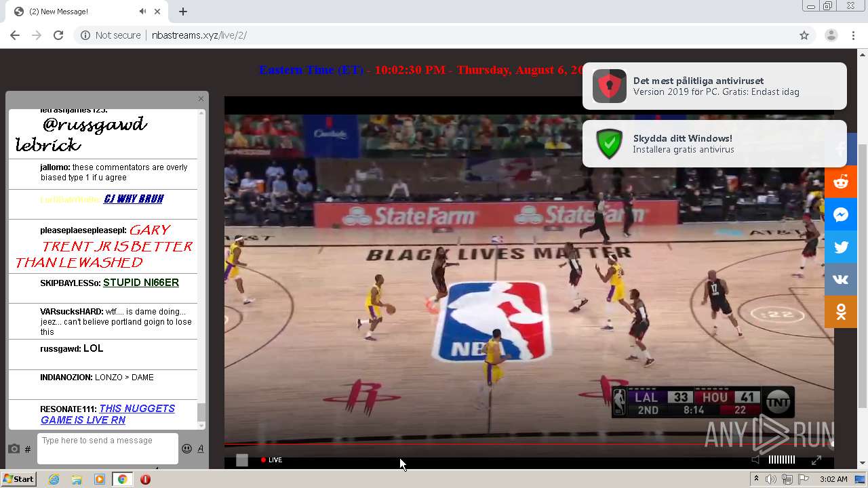868x488 pixels.
Task: Click the @russgawd lebrick message
Action: coord(81,134)
